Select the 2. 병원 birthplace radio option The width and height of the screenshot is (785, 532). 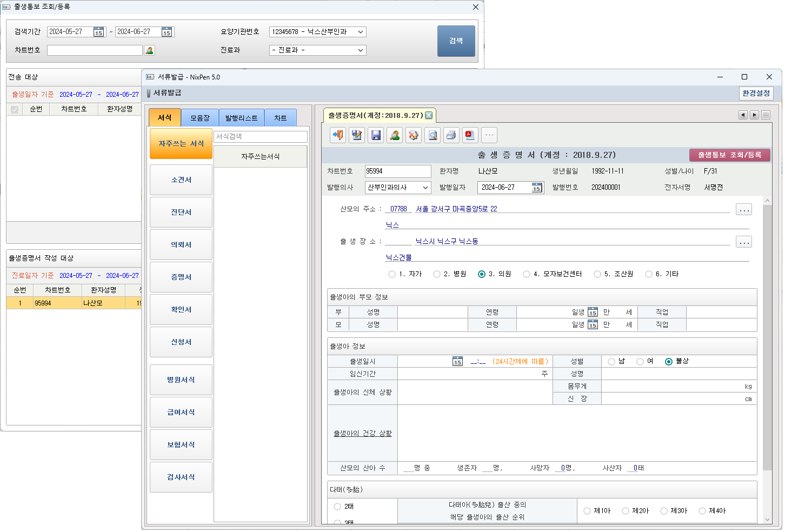pos(437,274)
